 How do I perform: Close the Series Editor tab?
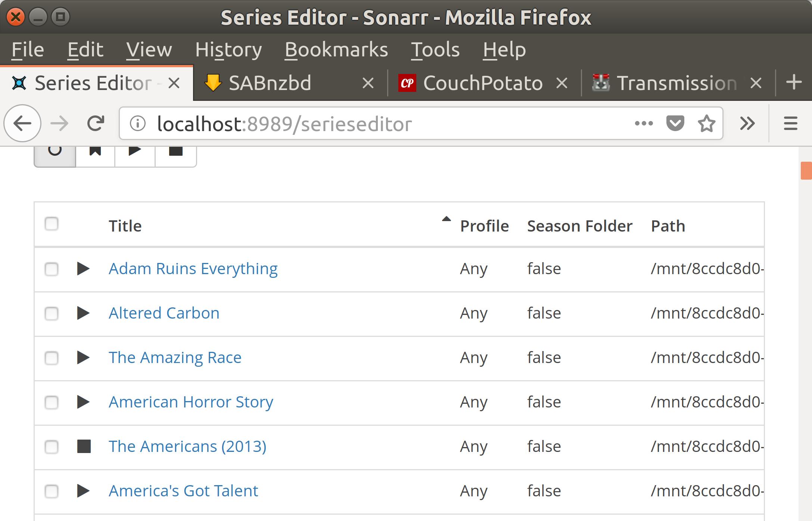(174, 83)
